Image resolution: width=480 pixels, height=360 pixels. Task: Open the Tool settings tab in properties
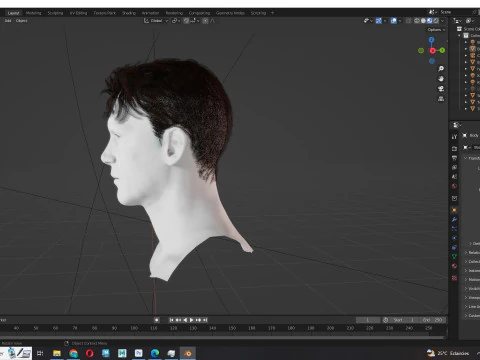(454, 137)
